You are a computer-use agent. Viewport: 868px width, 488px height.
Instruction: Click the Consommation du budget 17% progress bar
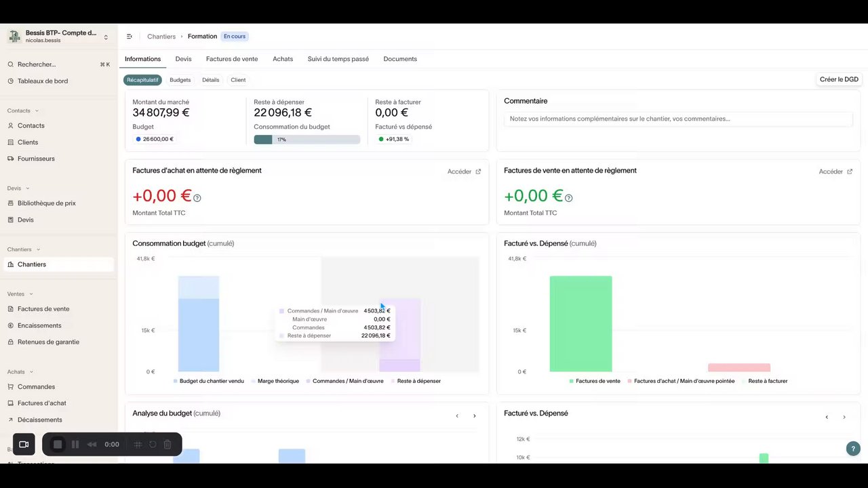pyautogui.click(x=307, y=140)
